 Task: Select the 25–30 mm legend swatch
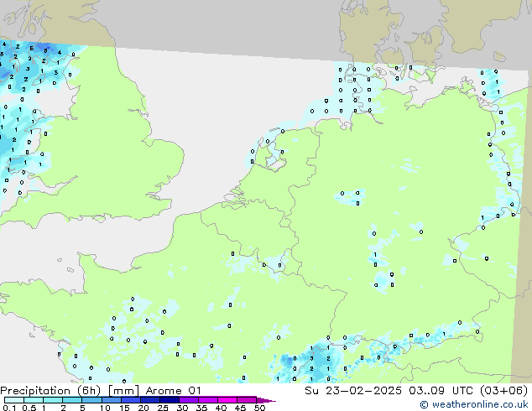pyautogui.click(x=170, y=400)
